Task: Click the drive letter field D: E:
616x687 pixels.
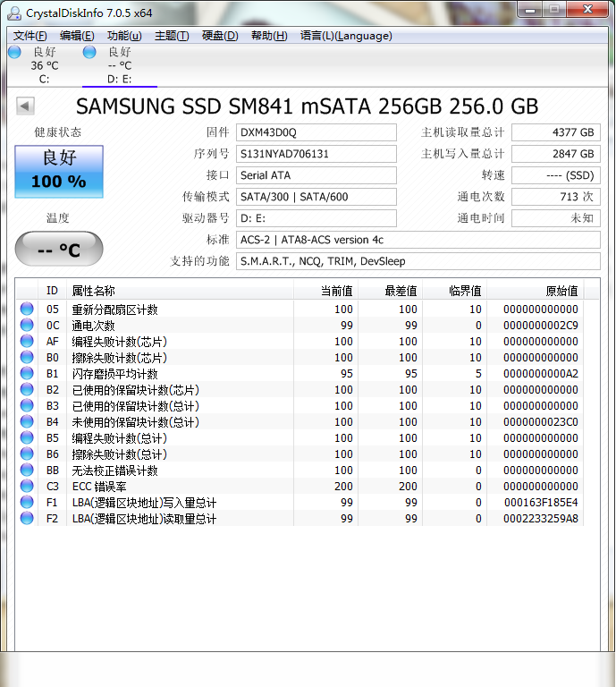Action: coord(316,218)
